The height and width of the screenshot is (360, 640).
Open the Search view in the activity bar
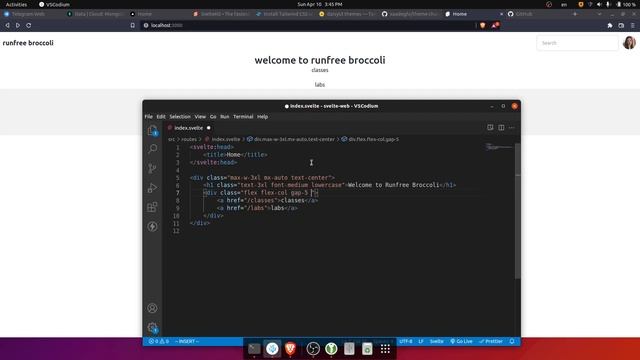click(x=152, y=149)
